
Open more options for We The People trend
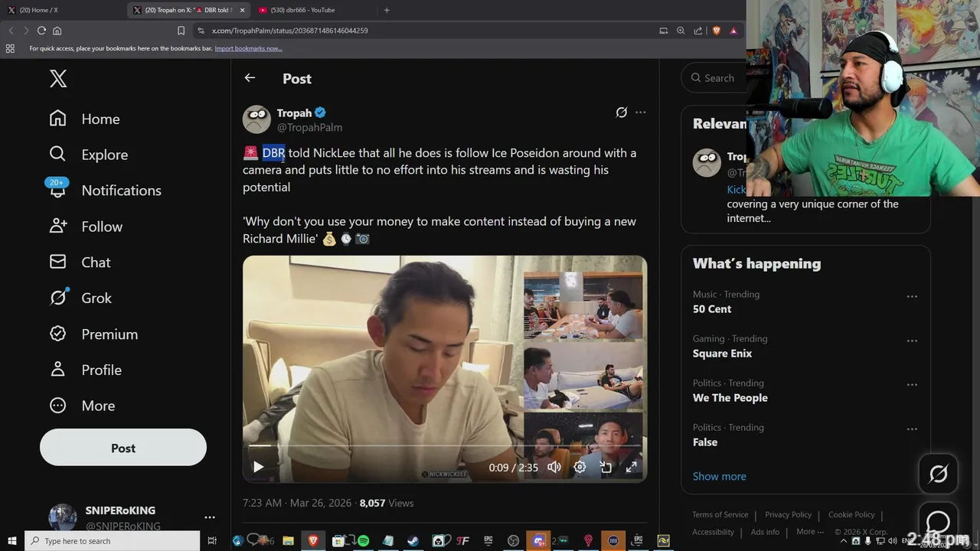pos(912,385)
